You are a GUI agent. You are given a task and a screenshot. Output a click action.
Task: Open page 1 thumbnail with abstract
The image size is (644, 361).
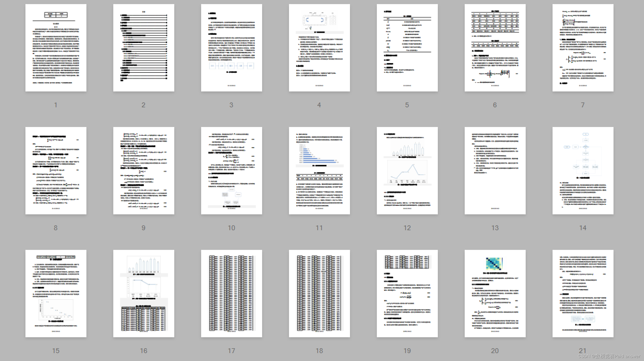(56, 48)
